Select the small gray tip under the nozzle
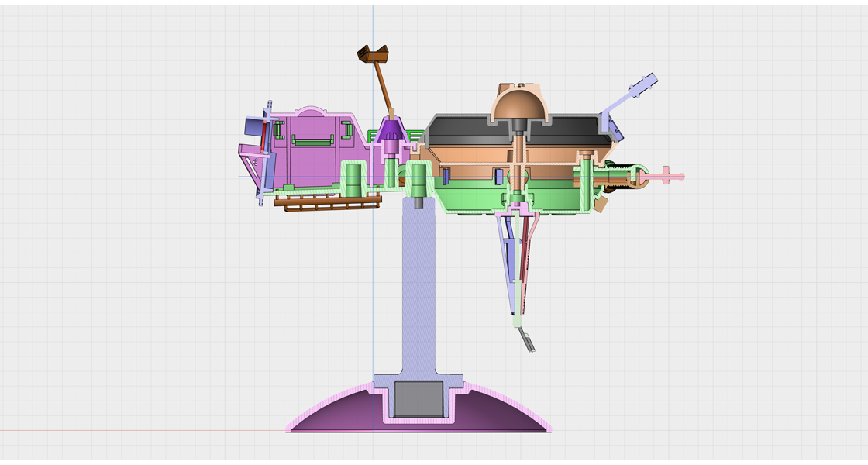 528,343
